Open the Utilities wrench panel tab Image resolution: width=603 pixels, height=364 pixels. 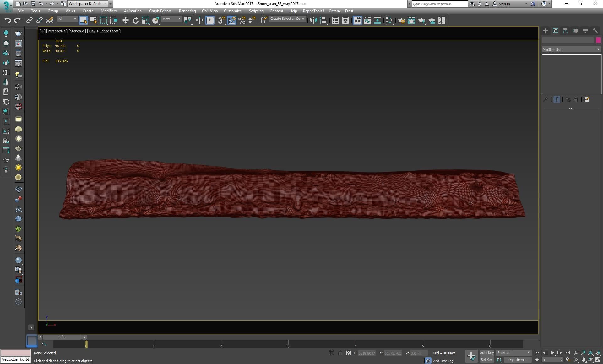[595, 31]
